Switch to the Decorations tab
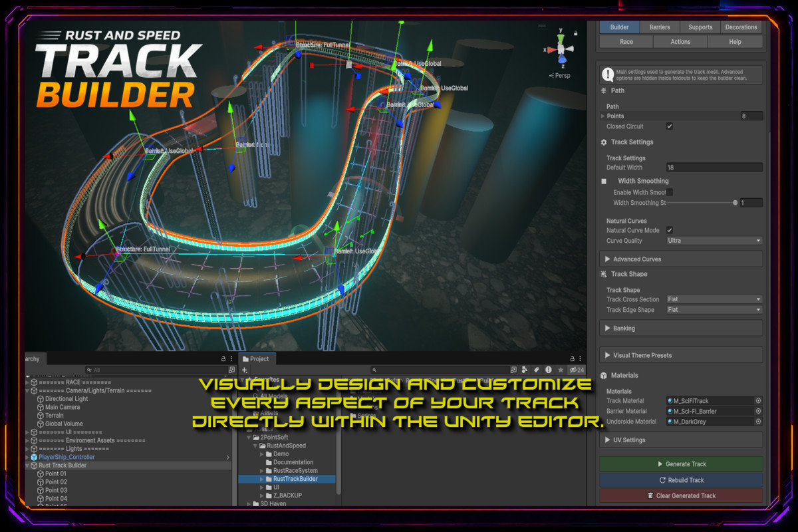The image size is (798, 532). point(741,27)
